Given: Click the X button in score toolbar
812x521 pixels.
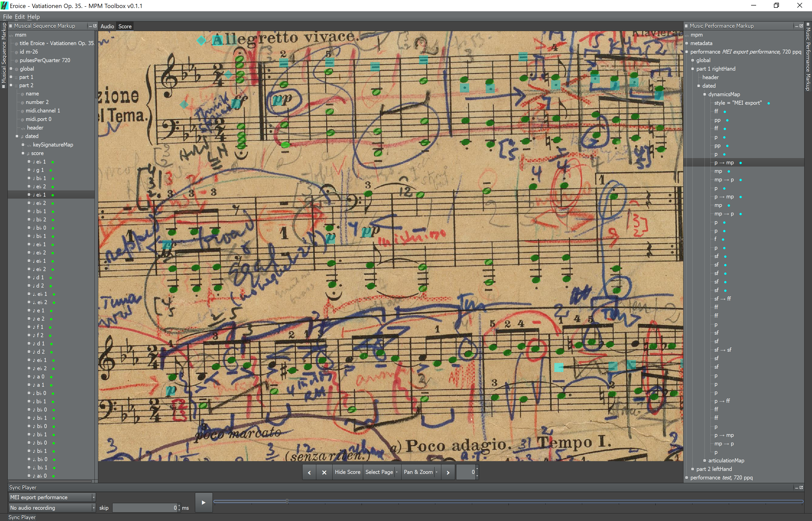Looking at the screenshot, I should (x=324, y=472).
